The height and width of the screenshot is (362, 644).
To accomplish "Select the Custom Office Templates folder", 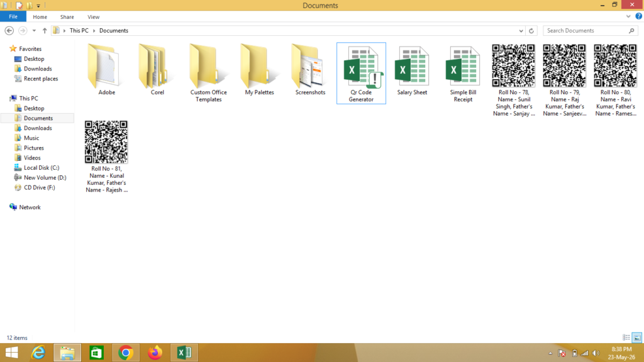I will pos(208,73).
